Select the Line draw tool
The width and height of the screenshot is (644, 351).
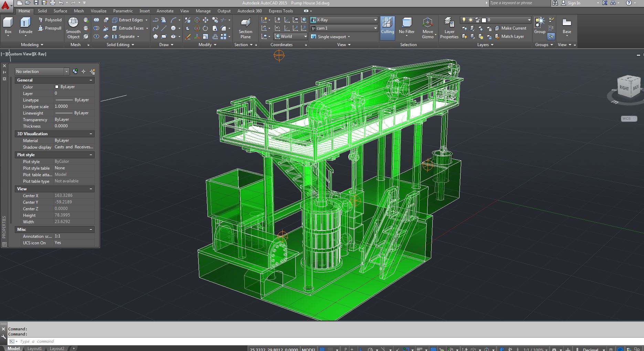[164, 28]
